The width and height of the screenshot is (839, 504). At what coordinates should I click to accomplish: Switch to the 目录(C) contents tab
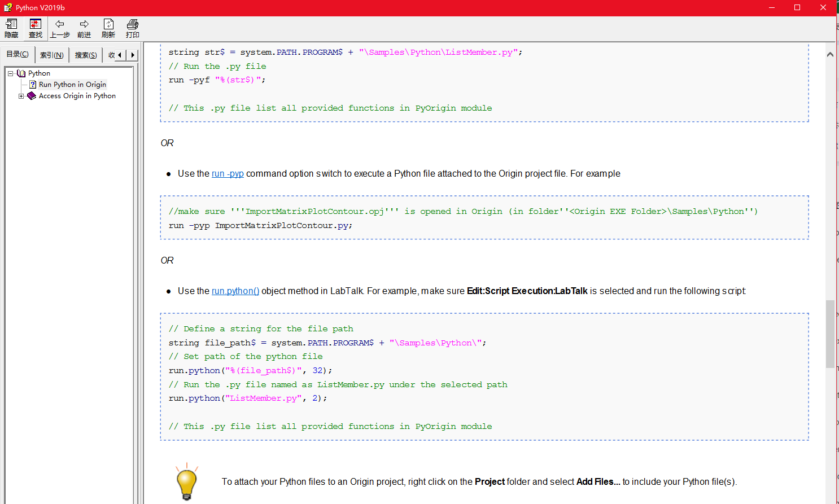click(x=18, y=54)
